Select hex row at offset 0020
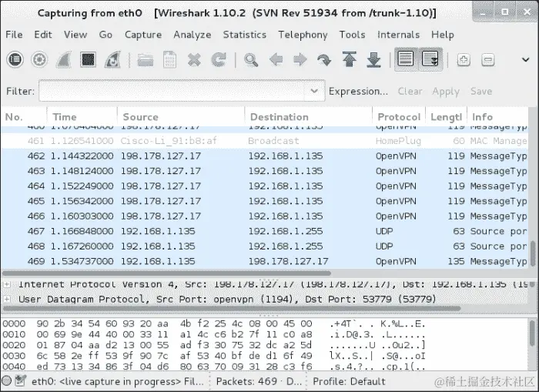Screen dimensions: 539x392 click(214, 345)
